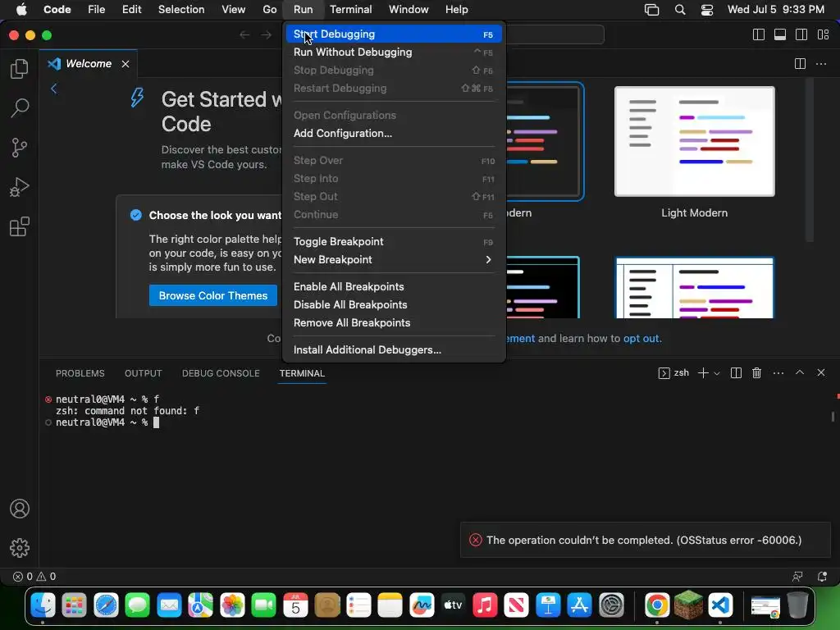This screenshot has width=840, height=630.
Task: Select the Welcome editor tab
Action: (x=89, y=64)
